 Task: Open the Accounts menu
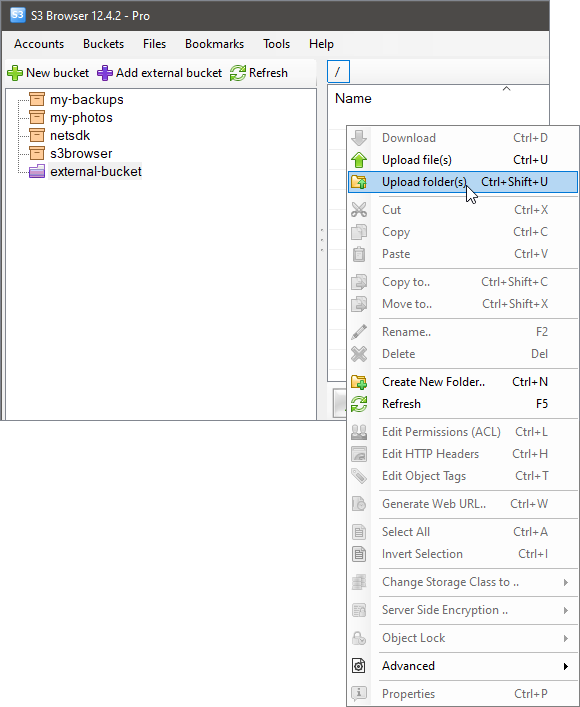coord(39,44)
